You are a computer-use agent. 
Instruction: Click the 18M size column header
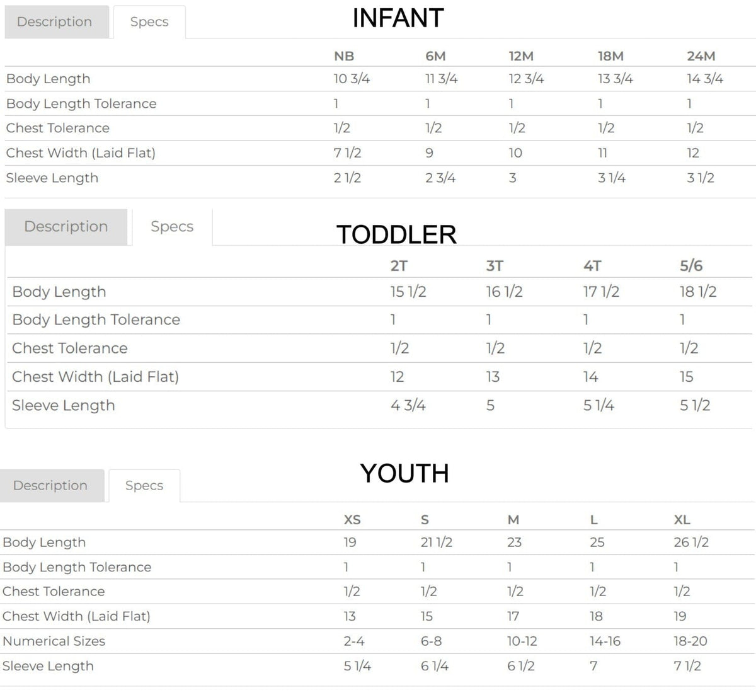tap(610, 56)
